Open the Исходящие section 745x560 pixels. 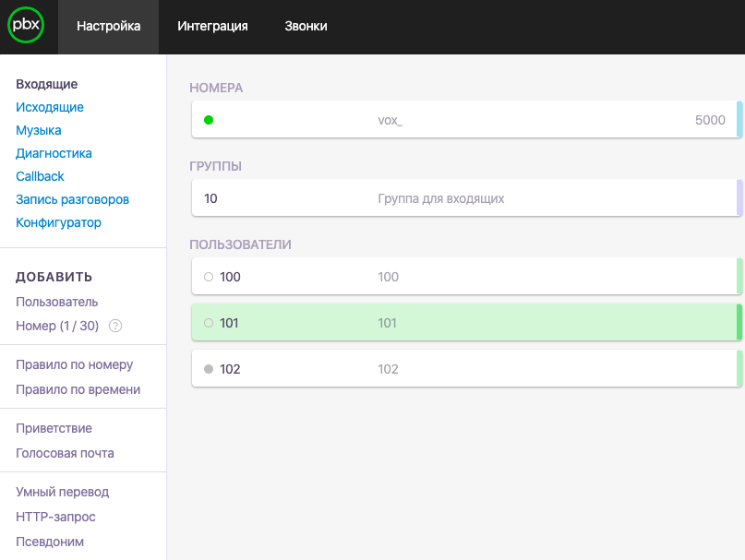(x=50, y=107)
